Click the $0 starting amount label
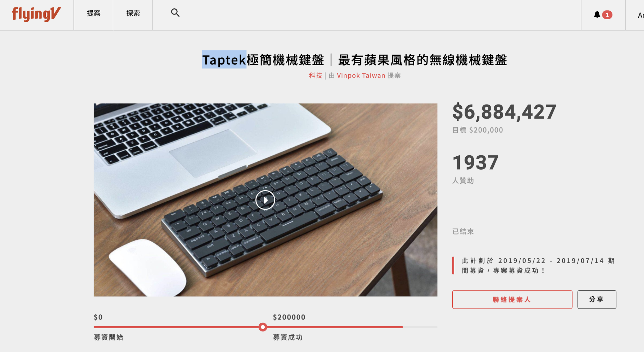Screen dimensions: 644x352 pos(98,317)
